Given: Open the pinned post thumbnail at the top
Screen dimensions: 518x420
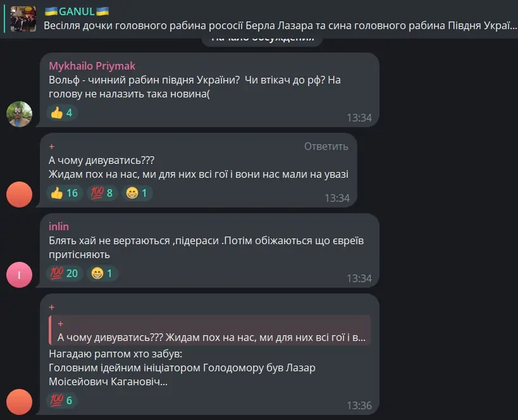Looking at the screenshot, I should click(x=23, y=19).
